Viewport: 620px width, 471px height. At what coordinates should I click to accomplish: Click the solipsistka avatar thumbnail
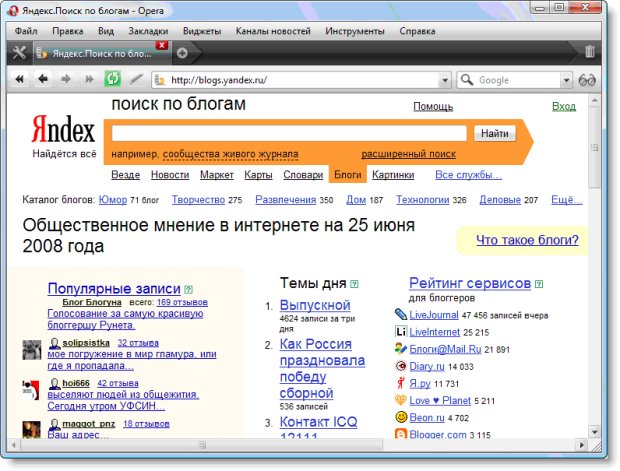coord(32,350)
